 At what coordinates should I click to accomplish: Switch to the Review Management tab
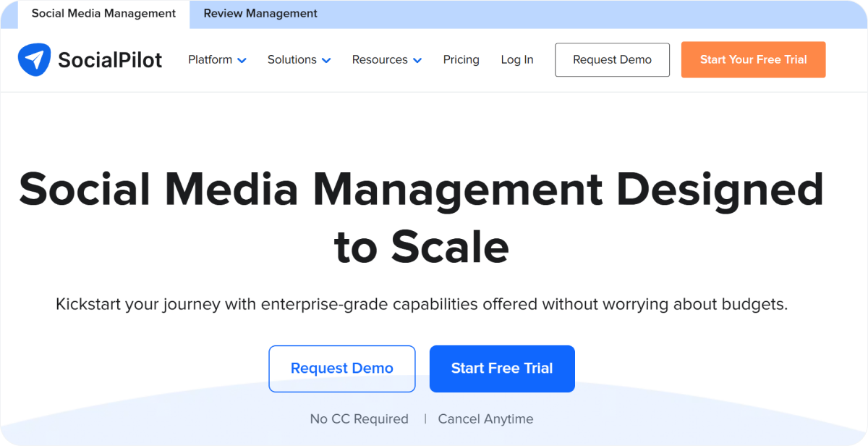[x=260, y=14]
